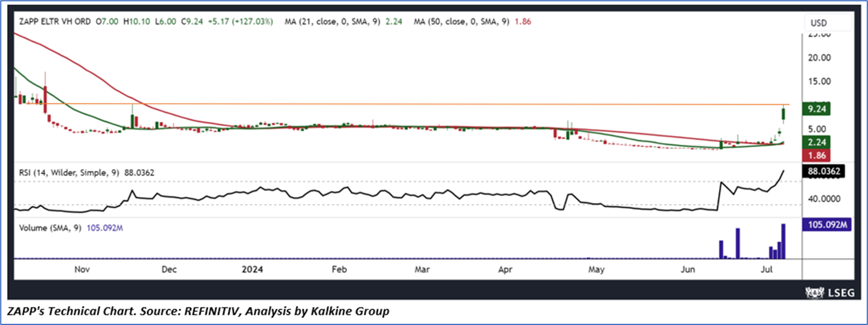Click the tallest volume bar in July
Viewport: 868px width, 325px height.
pyautogui.click(x=783, y=241)
